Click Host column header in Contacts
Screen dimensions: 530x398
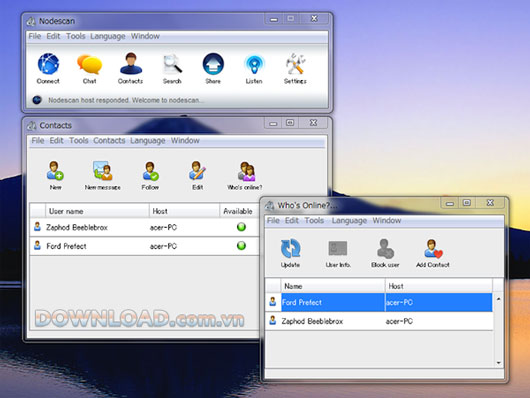[184, 211]
